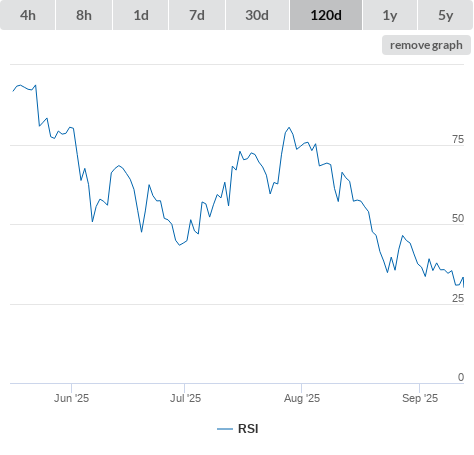Click the RSI line's last point in September
This screenshot has width=474, height=455.
(x=463, y=287)
